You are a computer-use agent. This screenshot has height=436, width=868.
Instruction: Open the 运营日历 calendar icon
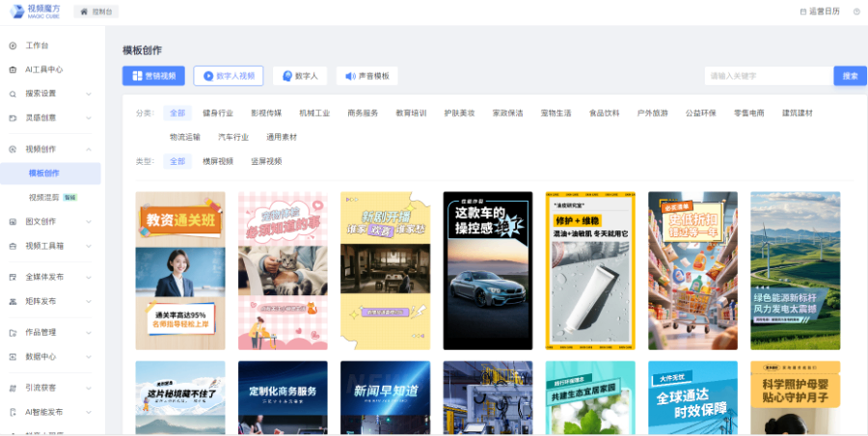[803, 12]
